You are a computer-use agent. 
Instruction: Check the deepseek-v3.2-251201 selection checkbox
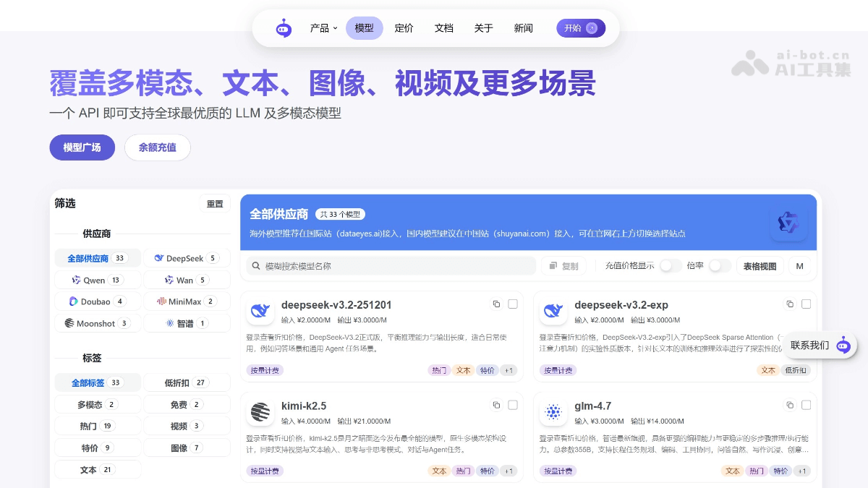tap(513, 304)
